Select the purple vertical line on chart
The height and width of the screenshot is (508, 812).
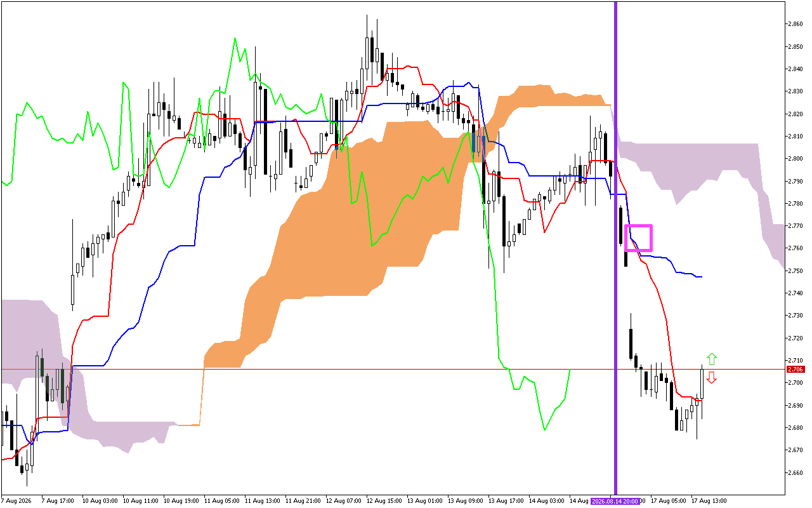[615, 248]
